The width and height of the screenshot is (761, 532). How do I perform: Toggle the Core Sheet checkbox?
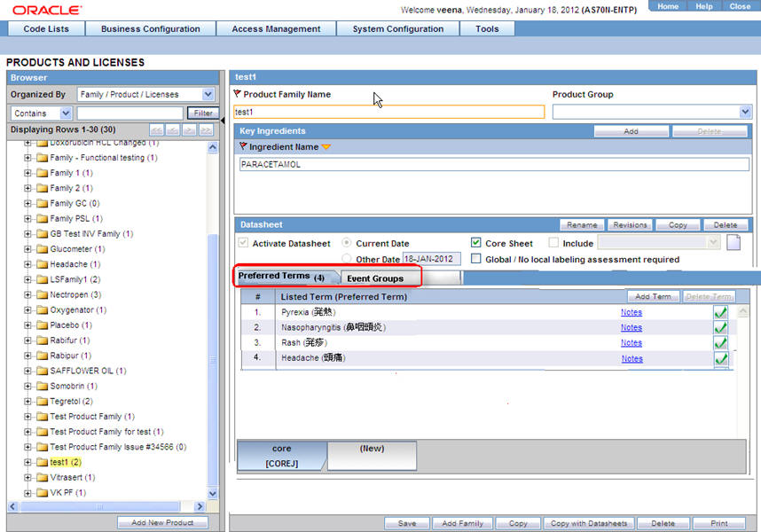475,242
